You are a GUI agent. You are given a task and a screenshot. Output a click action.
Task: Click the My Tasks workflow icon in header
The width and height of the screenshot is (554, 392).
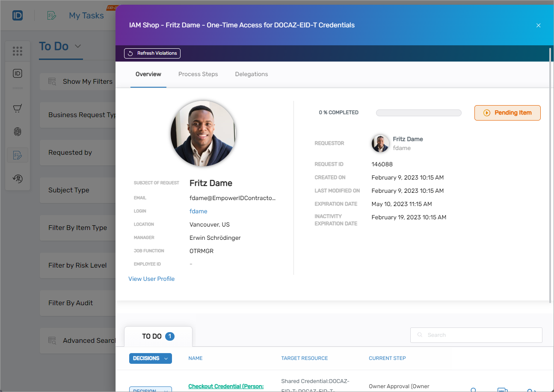coord(51,15)
